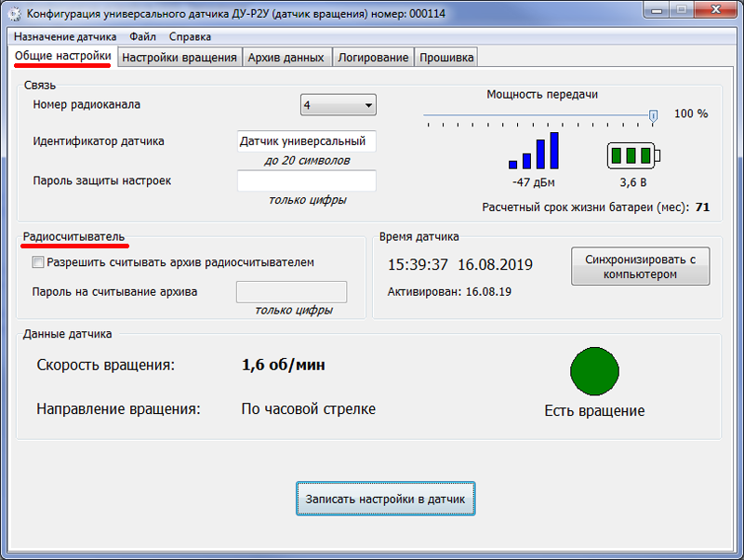Viewport: 744px width, 560px height.
Task: Open the Файл menu
Action: (142, 36)
